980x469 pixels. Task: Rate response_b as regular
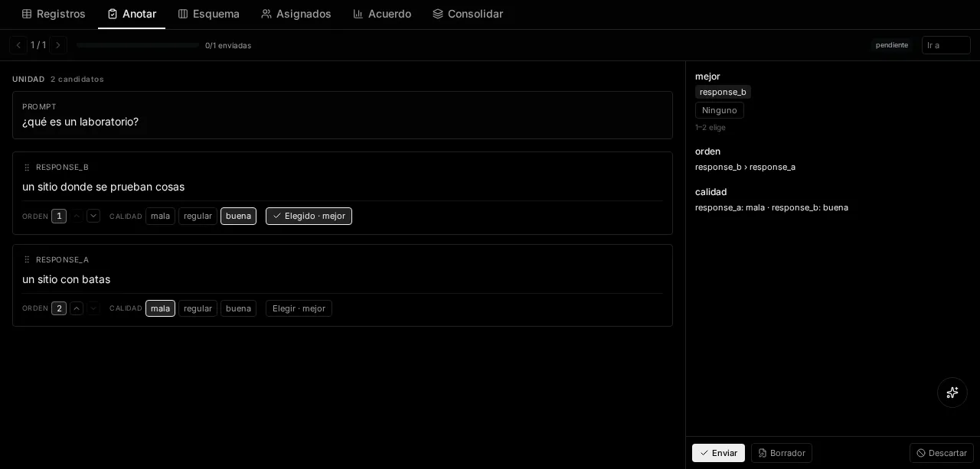(198, 216)
